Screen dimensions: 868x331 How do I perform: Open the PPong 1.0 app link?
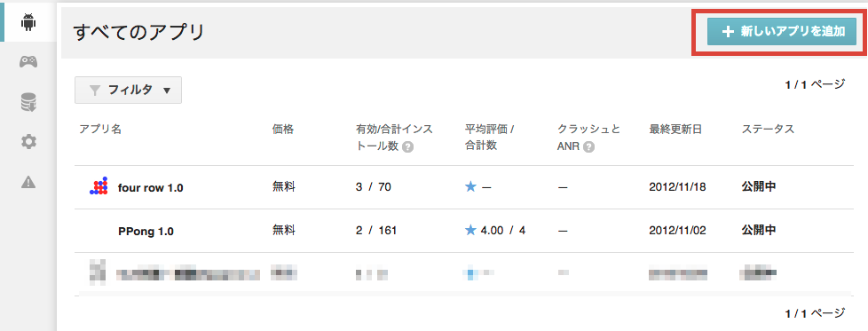(x=146, y=232)
